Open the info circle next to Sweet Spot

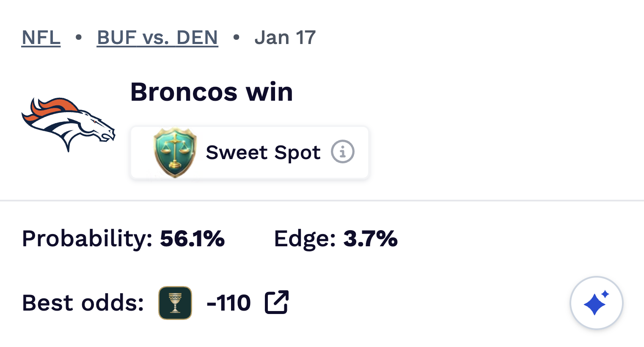342,152
